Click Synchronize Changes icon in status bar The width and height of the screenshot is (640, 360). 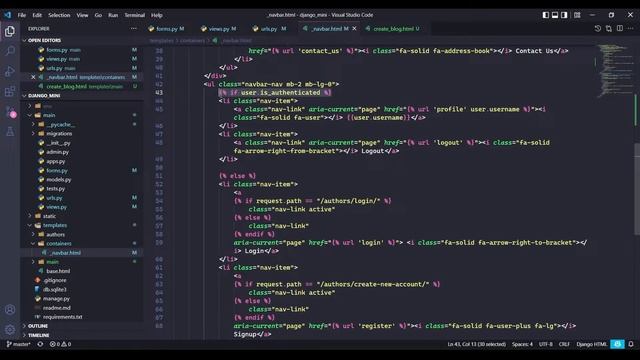(x=40, y=344)
